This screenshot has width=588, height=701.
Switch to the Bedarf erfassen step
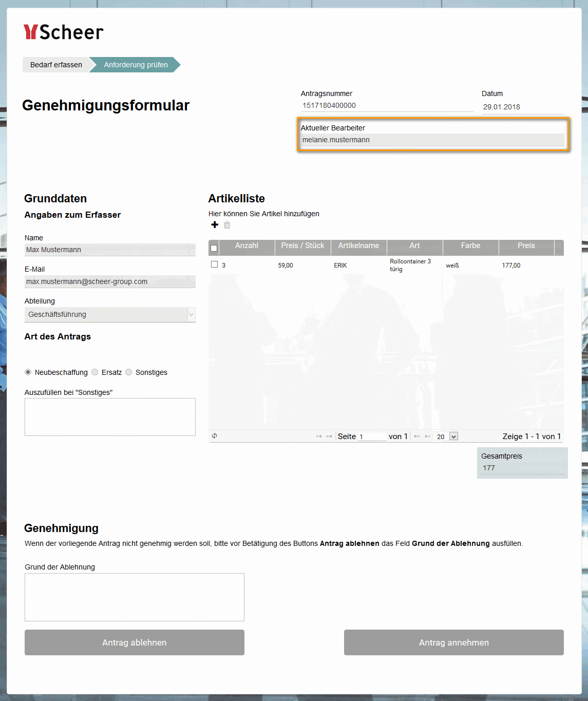pyautogui.click(x=56, y=65)
